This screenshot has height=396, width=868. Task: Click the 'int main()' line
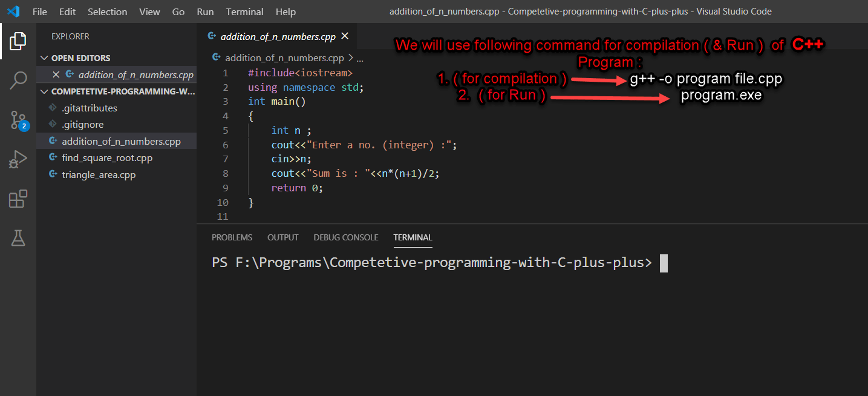click(x=277, y=102)
